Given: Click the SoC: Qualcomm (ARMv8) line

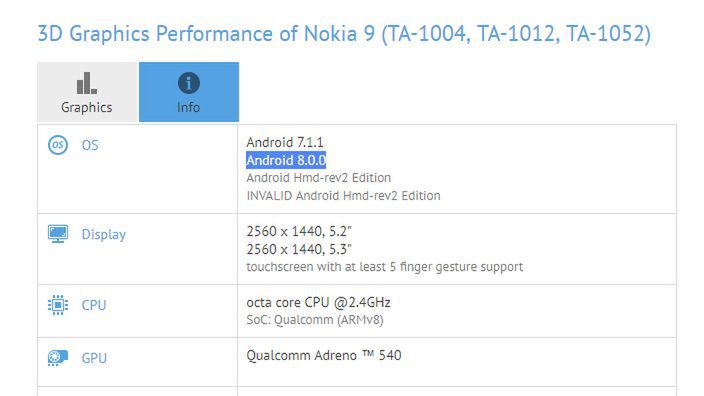Looking at the screenshot, I should pyautogui.click(x=315, y=320).
